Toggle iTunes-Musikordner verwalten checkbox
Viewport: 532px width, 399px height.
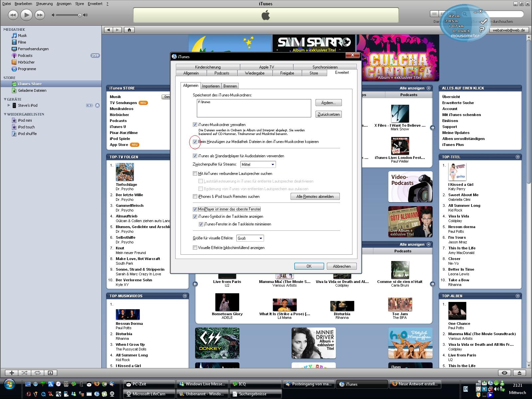click(195, 125)
